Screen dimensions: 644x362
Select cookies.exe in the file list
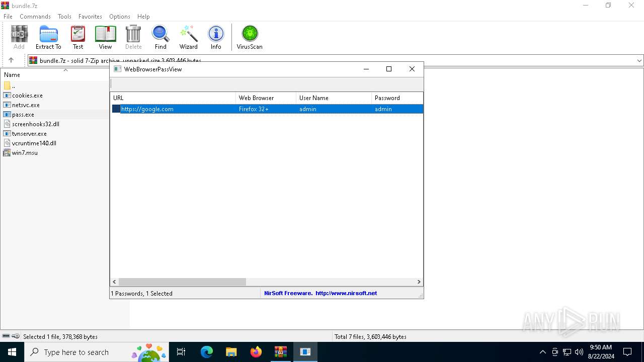23,96
